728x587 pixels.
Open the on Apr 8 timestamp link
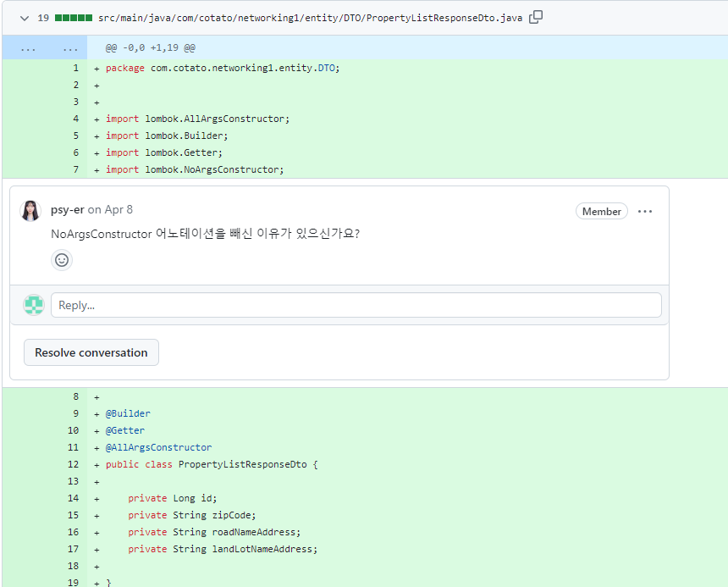[111, 209]
